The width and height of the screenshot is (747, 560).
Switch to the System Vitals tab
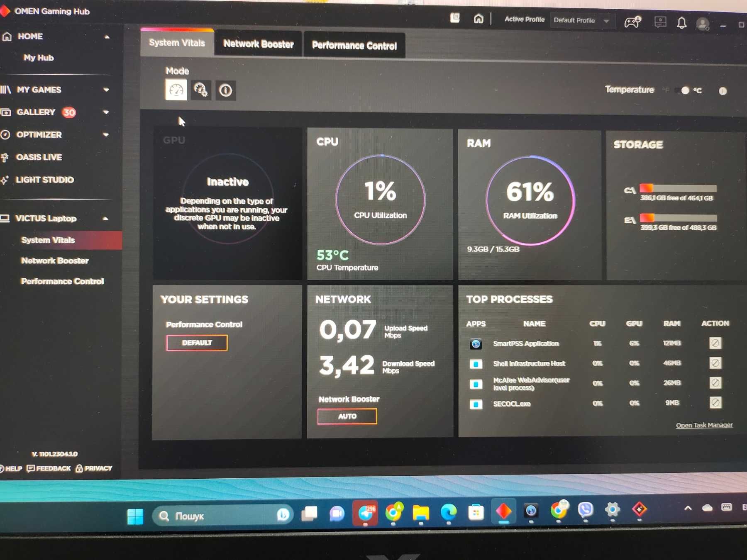pos(177,43)
